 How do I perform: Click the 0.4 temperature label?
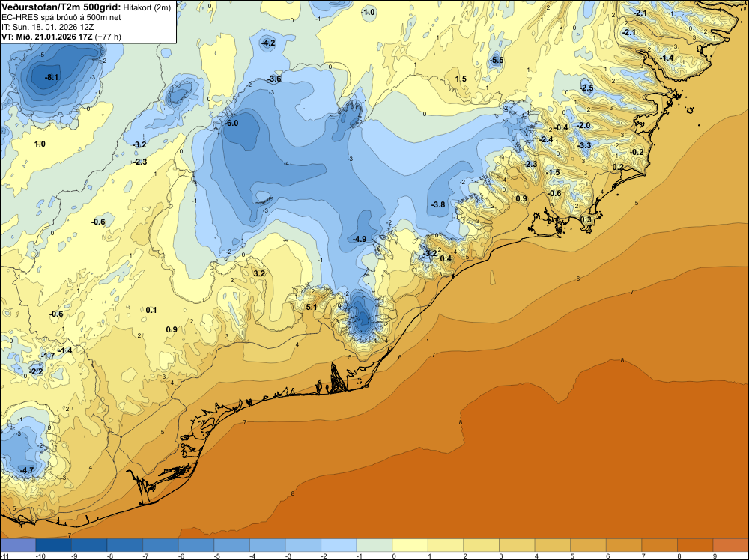(x=446, y=258)
